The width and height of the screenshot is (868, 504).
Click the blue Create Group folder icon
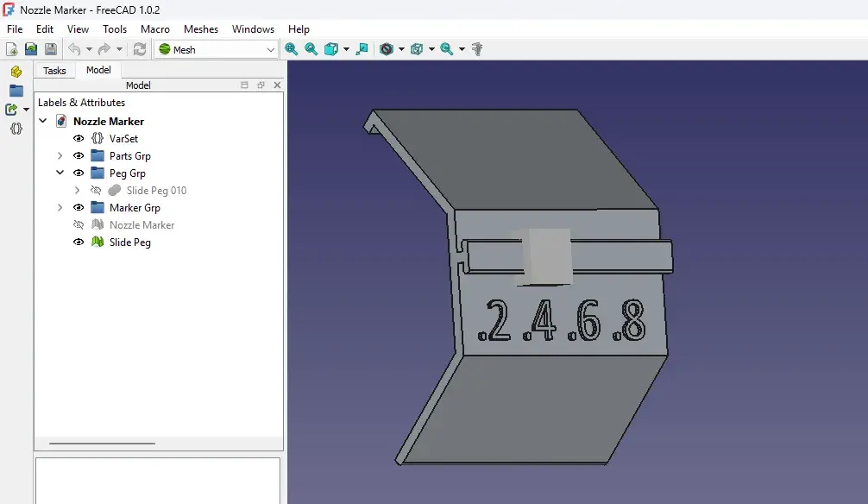[16, 91]
